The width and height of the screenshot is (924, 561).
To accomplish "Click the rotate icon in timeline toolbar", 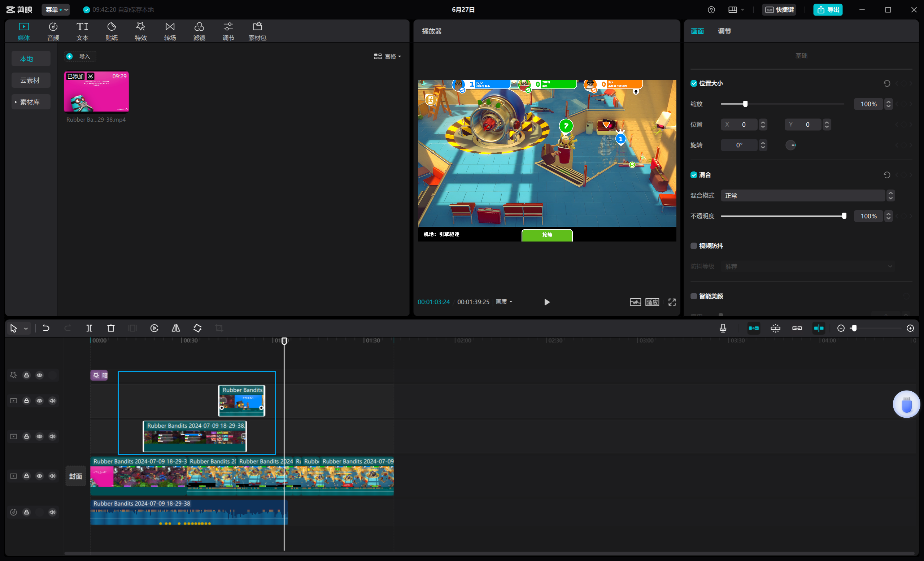I will click(x=198, y=328).
